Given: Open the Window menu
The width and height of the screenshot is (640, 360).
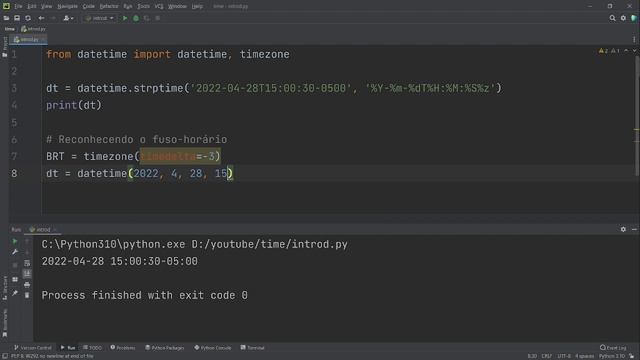Looking at the screenshot, I should [177, 6].
